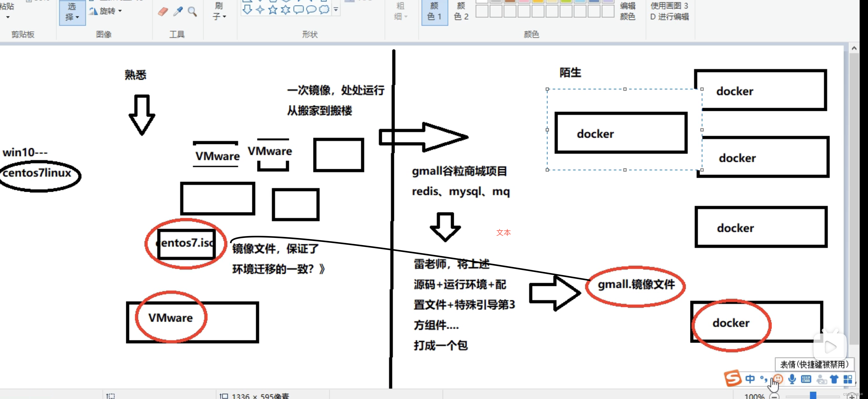The width and height of the screenshot is (868, 399).
Task: Click bottom-right handle of dashed selection
Action: (702, 170)
